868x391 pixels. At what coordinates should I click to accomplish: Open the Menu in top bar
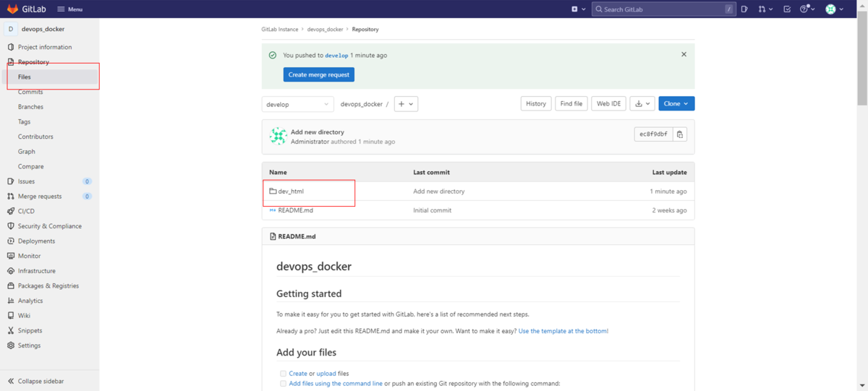click(69, 9)
